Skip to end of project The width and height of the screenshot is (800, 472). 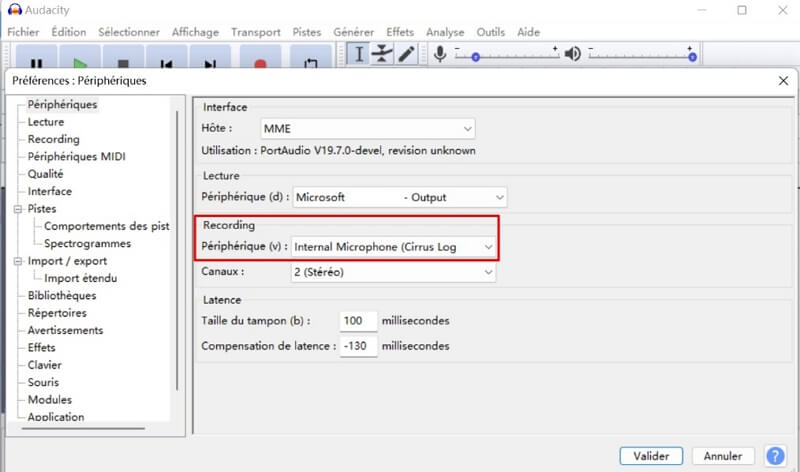click(210, 57)
